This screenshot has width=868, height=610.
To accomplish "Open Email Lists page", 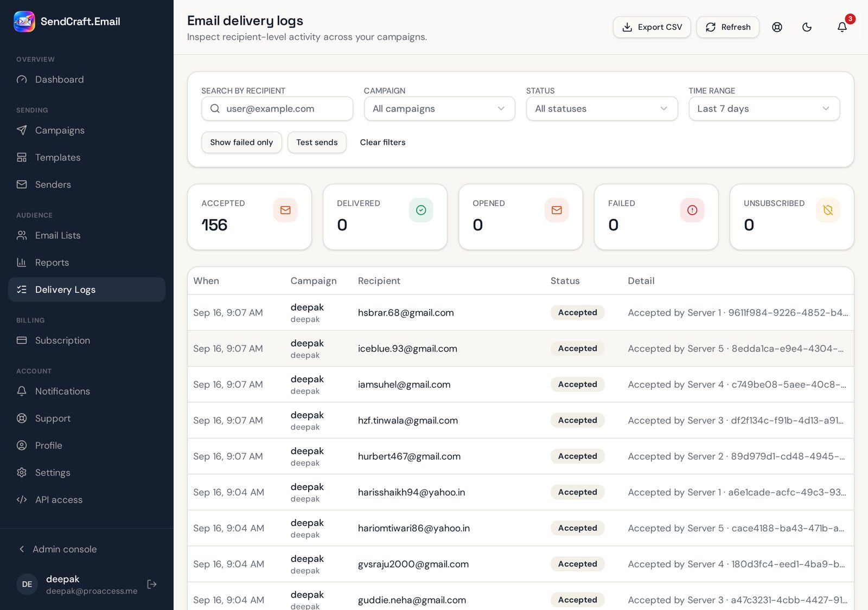I will point(87,235).
